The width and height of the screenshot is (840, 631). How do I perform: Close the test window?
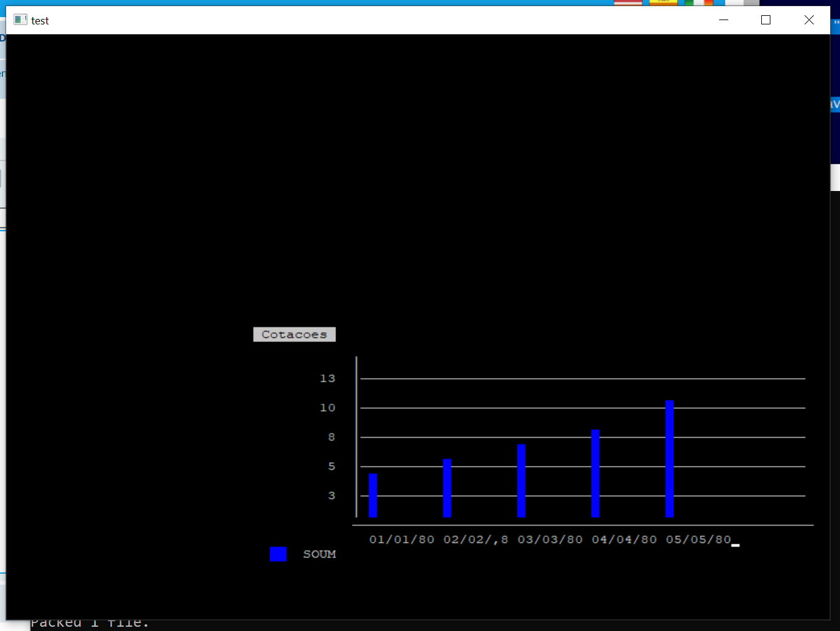pyautogui.click(x=809, y=20)
